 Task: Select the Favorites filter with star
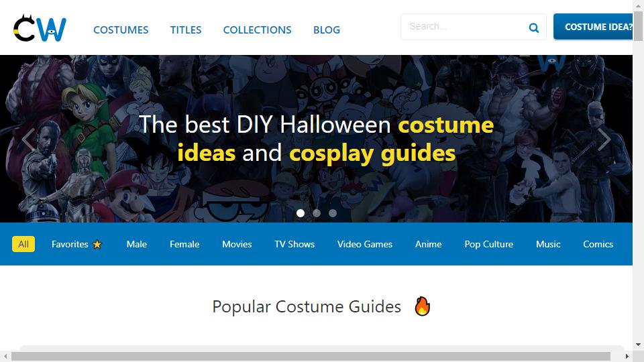coord(76,244)
